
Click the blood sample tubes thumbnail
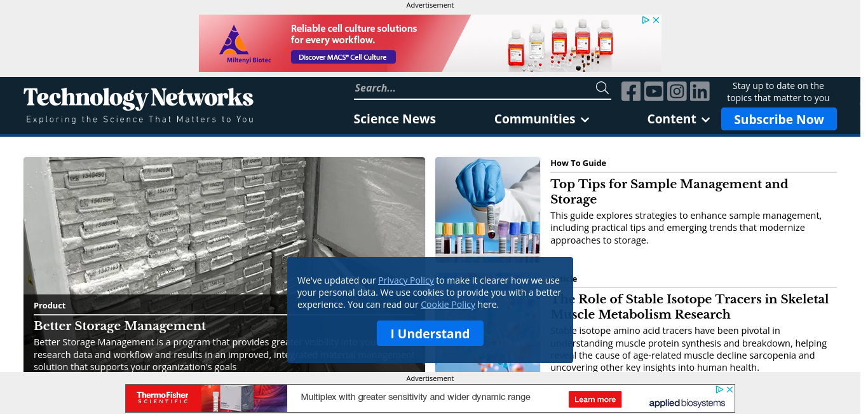(x=487, y=210)
